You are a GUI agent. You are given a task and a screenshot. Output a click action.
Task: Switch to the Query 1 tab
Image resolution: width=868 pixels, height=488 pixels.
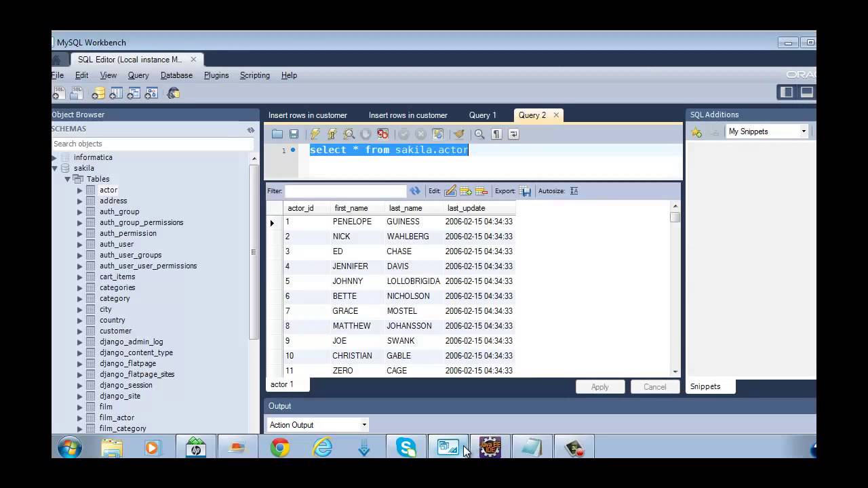[483, 115]
